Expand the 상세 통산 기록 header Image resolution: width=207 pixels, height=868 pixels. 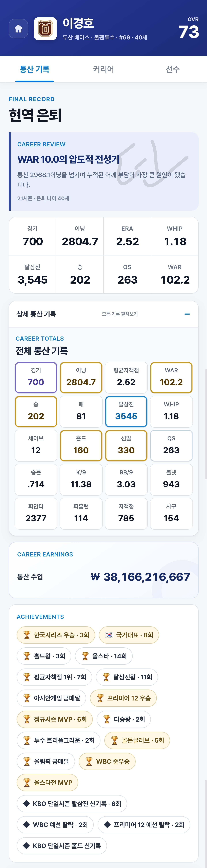tap(104, 314)
